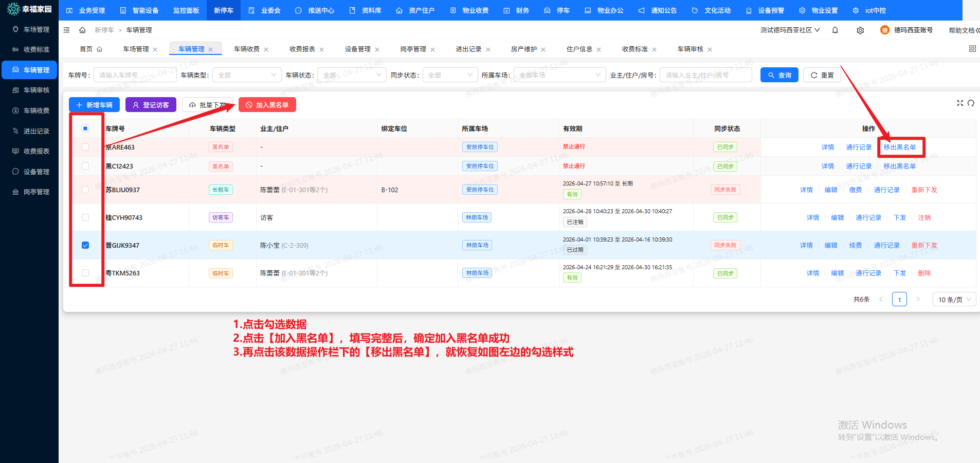Click the home icon in breadcrumb
This screenshot has width=980, height=463.
click(x=82, y=30)
